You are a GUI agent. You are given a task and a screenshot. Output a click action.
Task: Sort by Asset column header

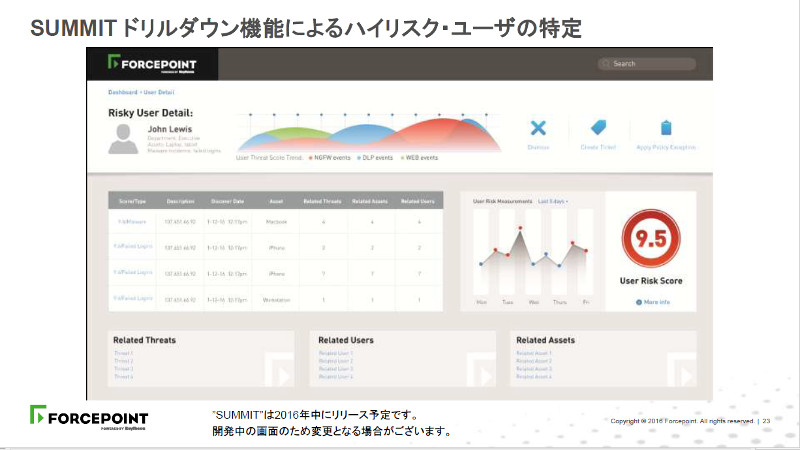[x=276, y=202]
